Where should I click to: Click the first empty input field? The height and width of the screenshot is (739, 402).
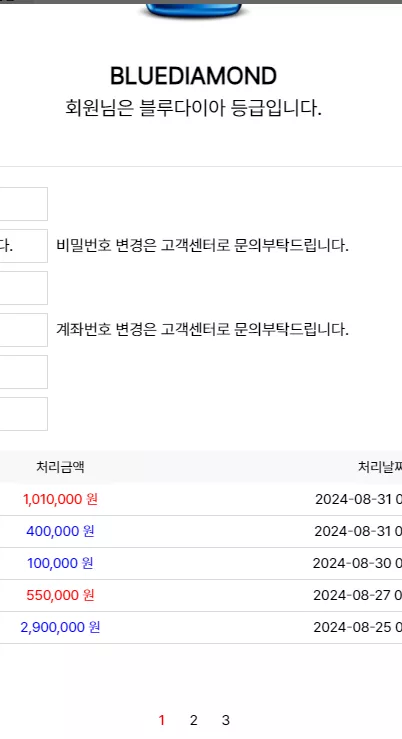[x=24, y=204]
